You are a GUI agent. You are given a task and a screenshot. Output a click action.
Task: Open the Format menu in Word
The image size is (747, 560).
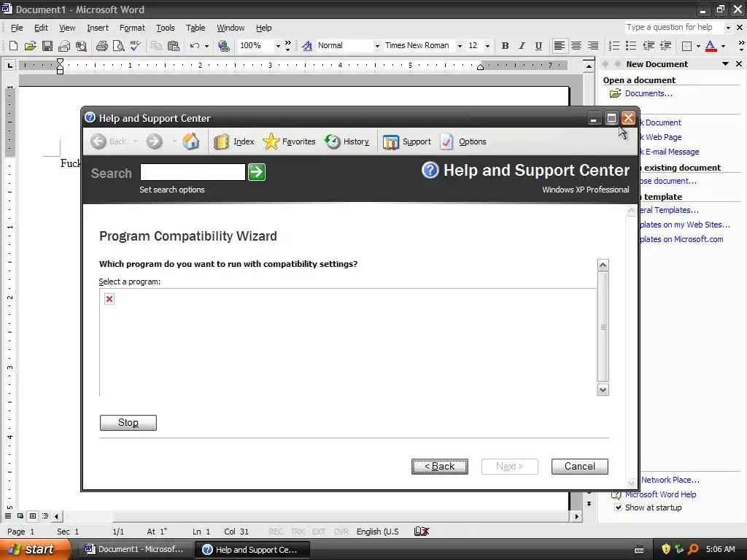coord(132,28)
